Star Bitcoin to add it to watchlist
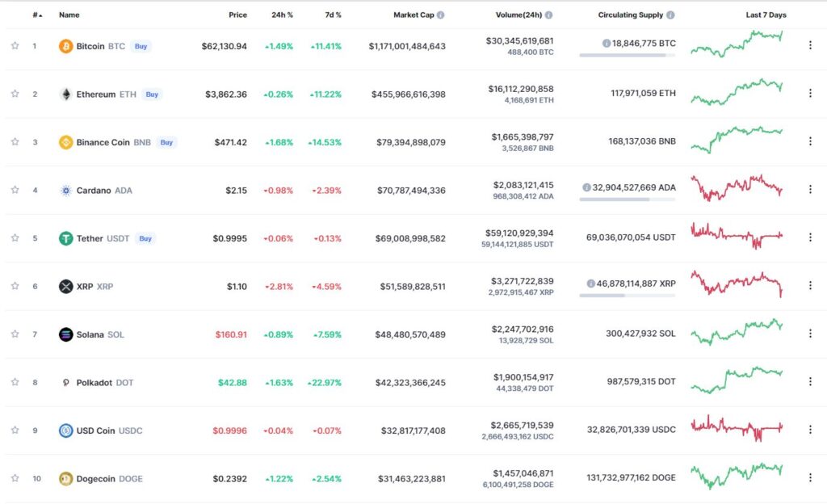This screenshot has width=827, height=504. [15, 46]
